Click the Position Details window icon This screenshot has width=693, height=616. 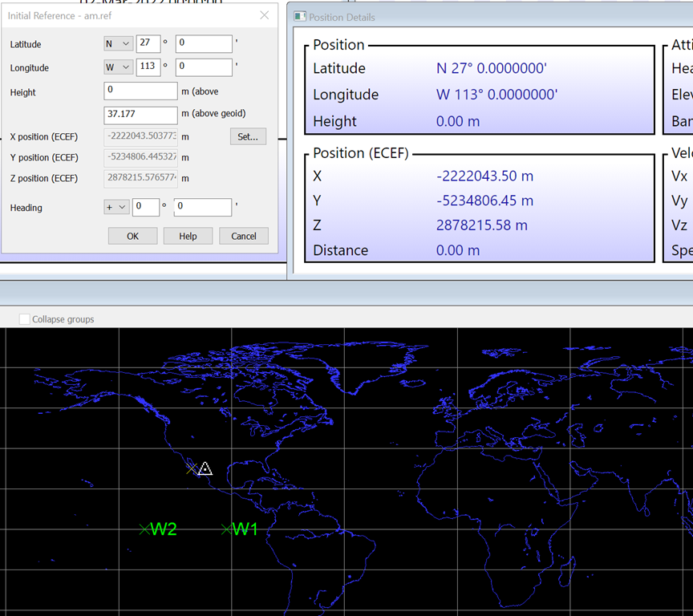[300, 17]
